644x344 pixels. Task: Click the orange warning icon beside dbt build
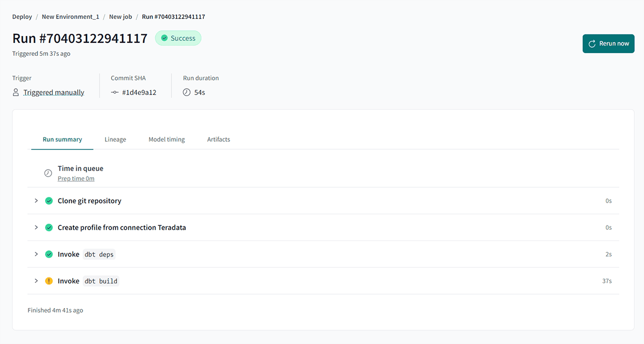coord(49,281)
